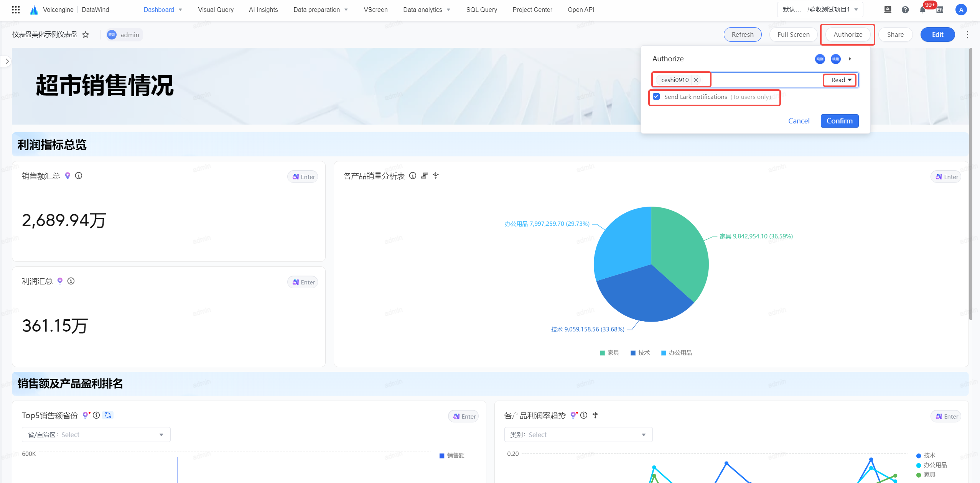980x483 pixels.
Task: Cancel the Authorize popup
Action: pyautogui.click(x=799, y=121)
